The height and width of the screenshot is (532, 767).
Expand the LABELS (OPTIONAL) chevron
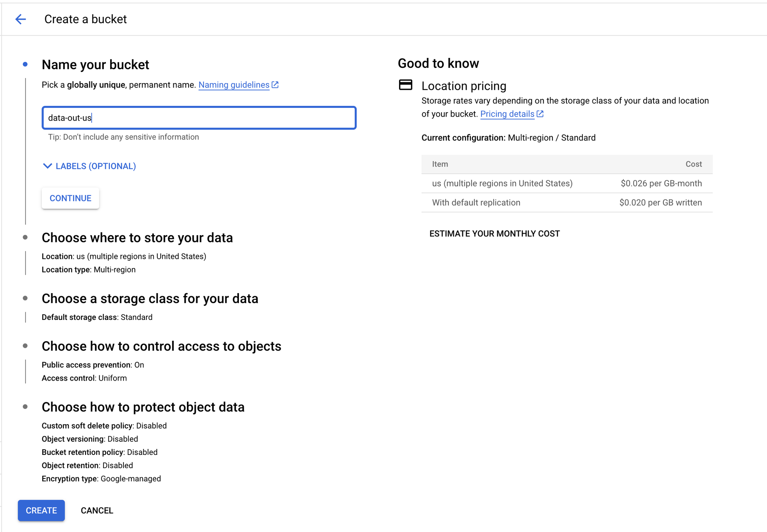48,166
